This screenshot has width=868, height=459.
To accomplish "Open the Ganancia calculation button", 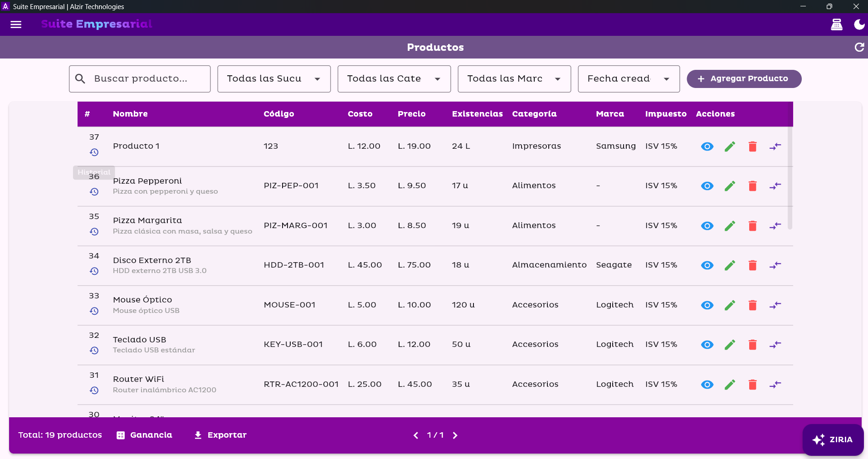I will pos(144,435).
